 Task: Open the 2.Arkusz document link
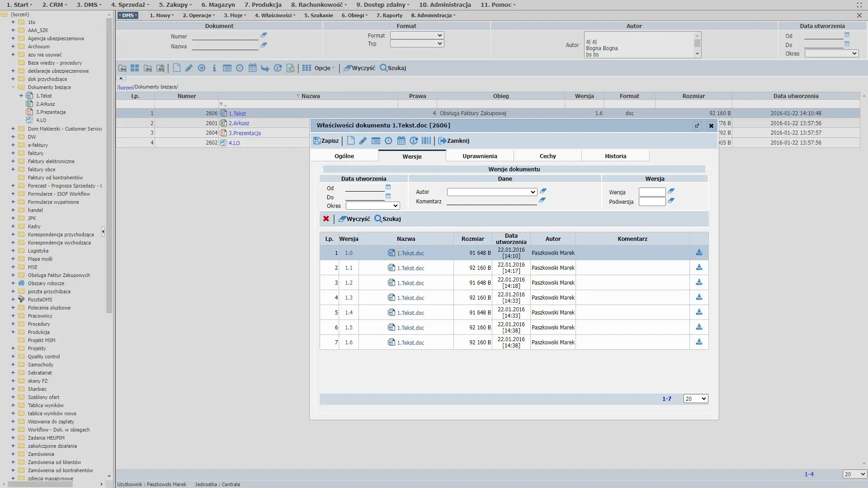tap(239, 123)
